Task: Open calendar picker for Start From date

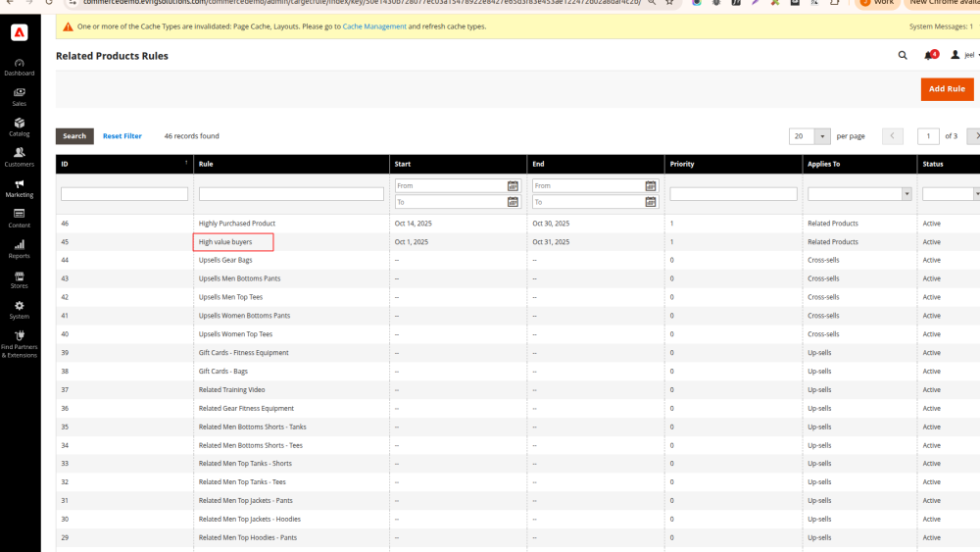Action: click(513, 186)
